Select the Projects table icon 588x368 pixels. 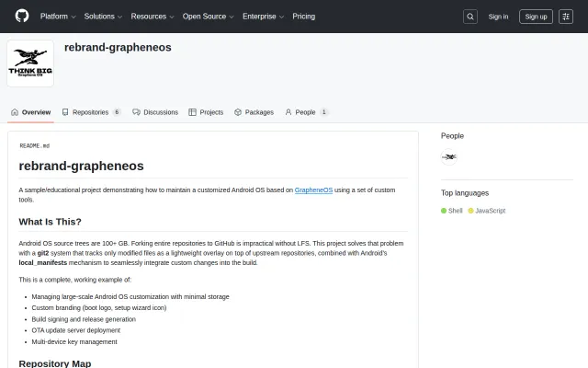tap(192, 112)
